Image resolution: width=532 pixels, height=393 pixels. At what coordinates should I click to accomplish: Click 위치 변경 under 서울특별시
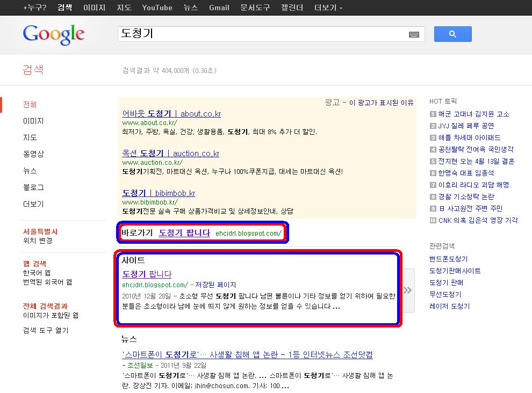point(38,241)
